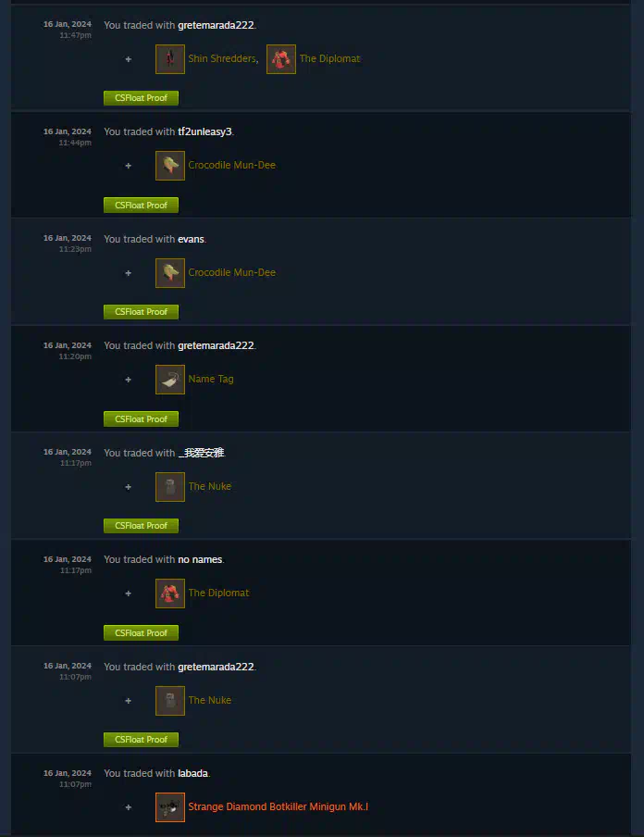Open CSFloat Proof for tf2unleasy3 trade
This screenshot has height=837, width=644.
point(141,205)
